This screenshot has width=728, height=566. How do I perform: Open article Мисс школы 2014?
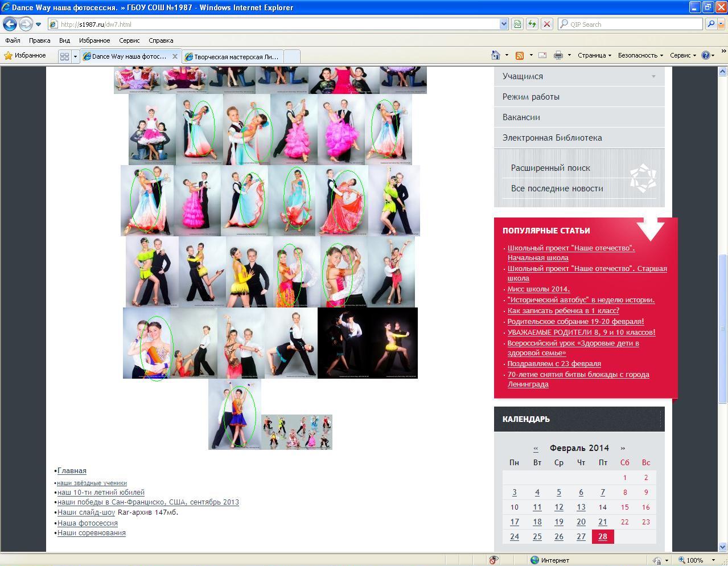click(538, 289)
